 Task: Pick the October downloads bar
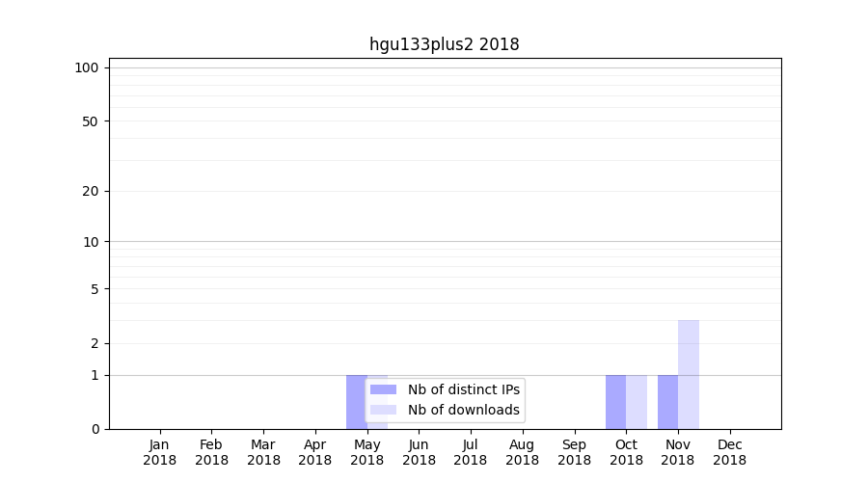click(x=637, y=401)
